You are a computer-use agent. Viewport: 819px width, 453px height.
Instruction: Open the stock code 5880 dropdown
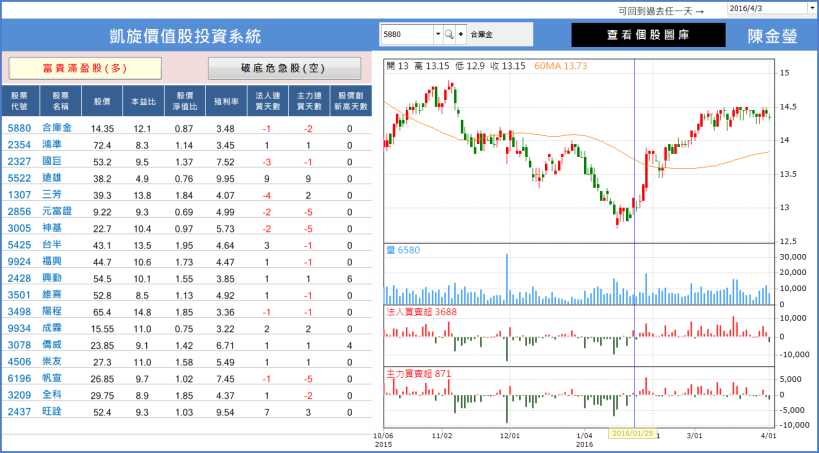tap(437, 34)
